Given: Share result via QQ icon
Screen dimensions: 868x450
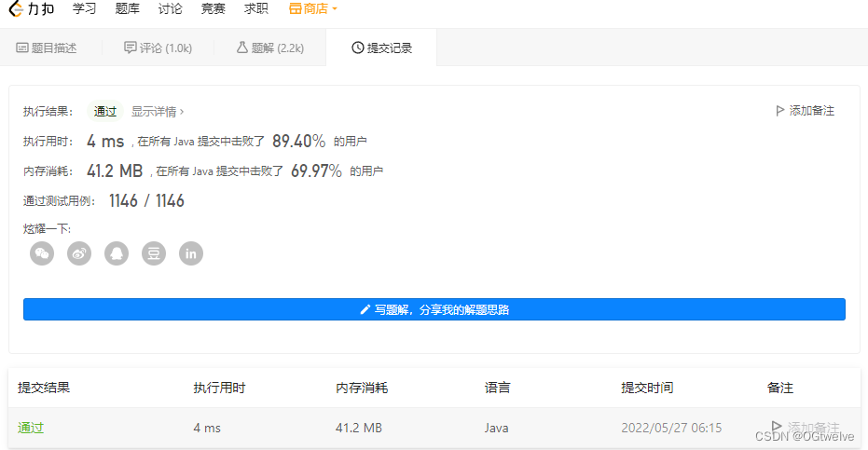Looking at the screenshot, I should click(x=117, y=253).
